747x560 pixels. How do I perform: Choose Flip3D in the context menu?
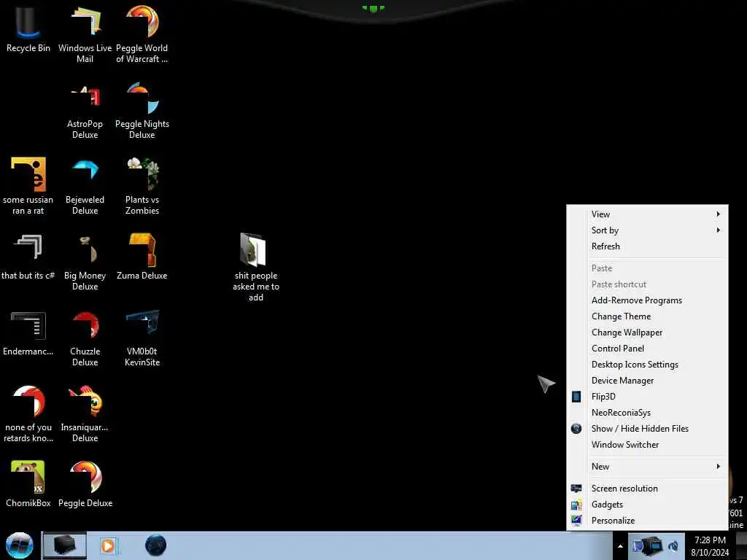click(x=648, y=397)
